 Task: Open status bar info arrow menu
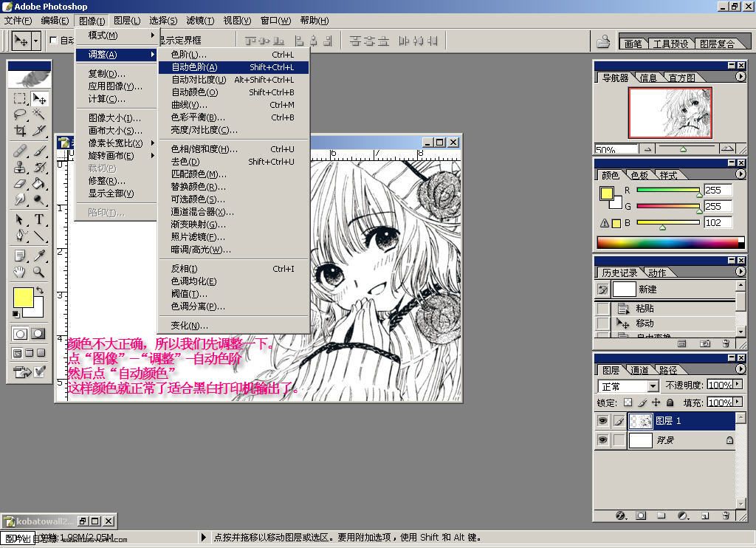(x=204, y=537)
